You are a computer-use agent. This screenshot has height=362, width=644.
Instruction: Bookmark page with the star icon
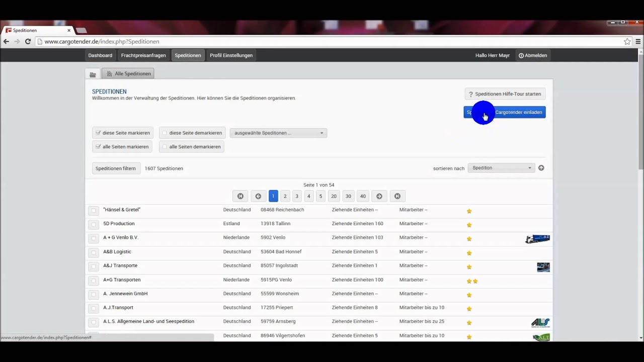point(627,42)
